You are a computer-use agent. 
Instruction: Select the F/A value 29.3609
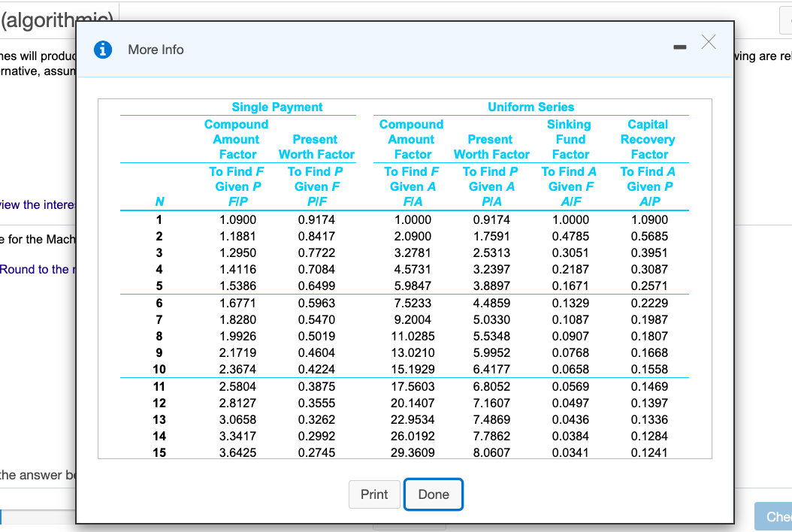point(413,452)
